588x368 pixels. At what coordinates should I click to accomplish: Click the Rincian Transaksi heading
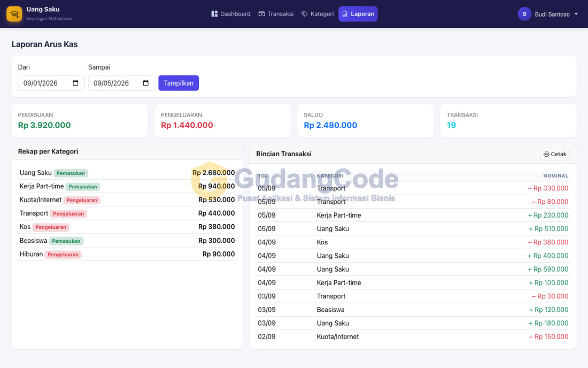point(284,154)
